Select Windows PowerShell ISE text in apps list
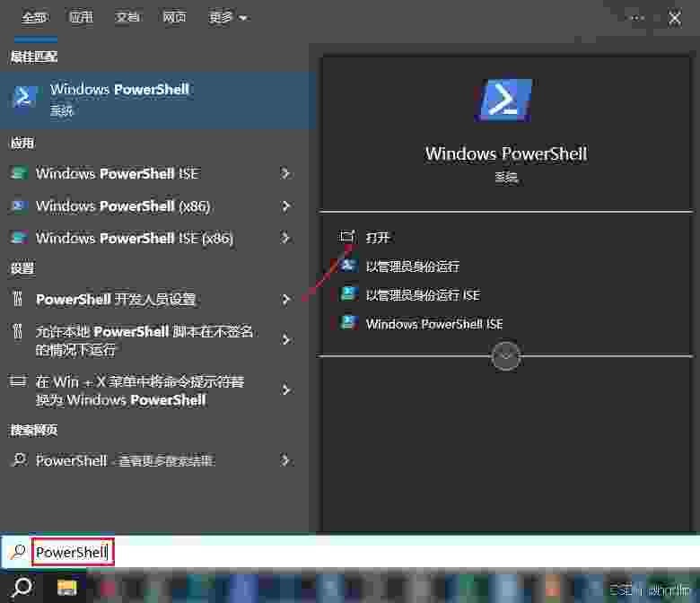Image resolution: width=700 pixels, height=603 pixels. pyautogui.click(x=118, y=173)
